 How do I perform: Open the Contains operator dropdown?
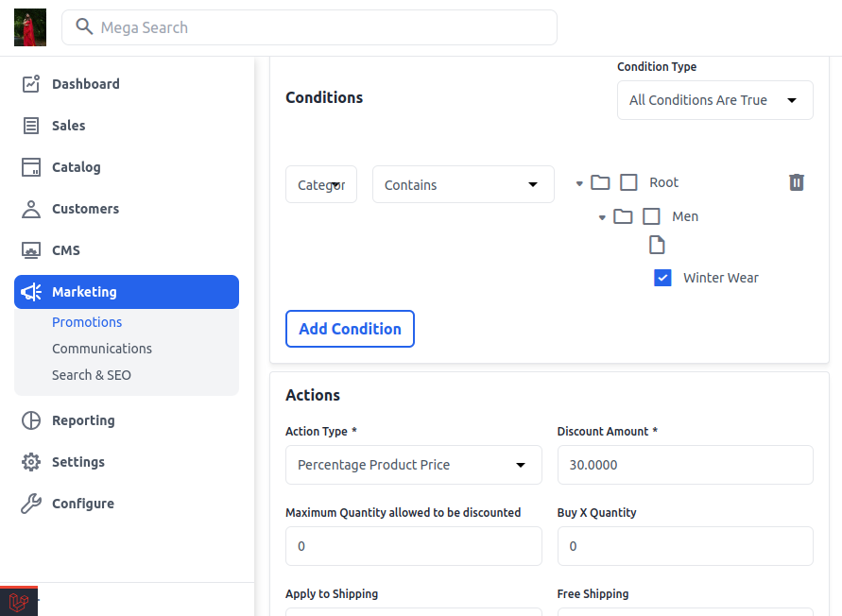pyautogui.click(x=463, y=184)
